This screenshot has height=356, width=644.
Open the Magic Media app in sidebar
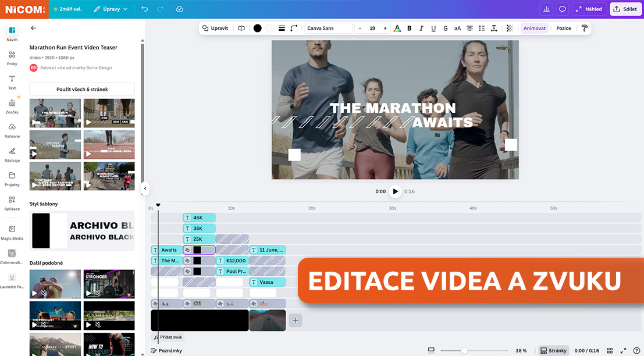[x=12, y=232]
